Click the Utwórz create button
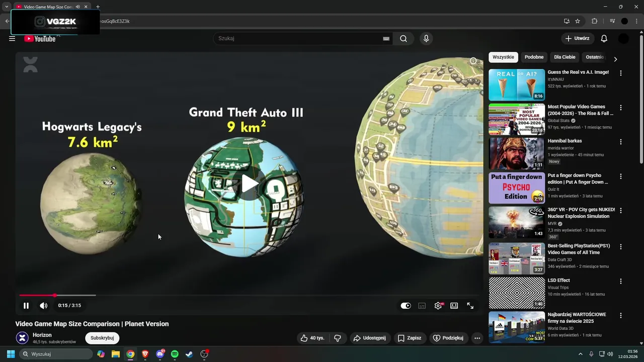Viewport: 644px width, 362px height. (x=578, y=39)
